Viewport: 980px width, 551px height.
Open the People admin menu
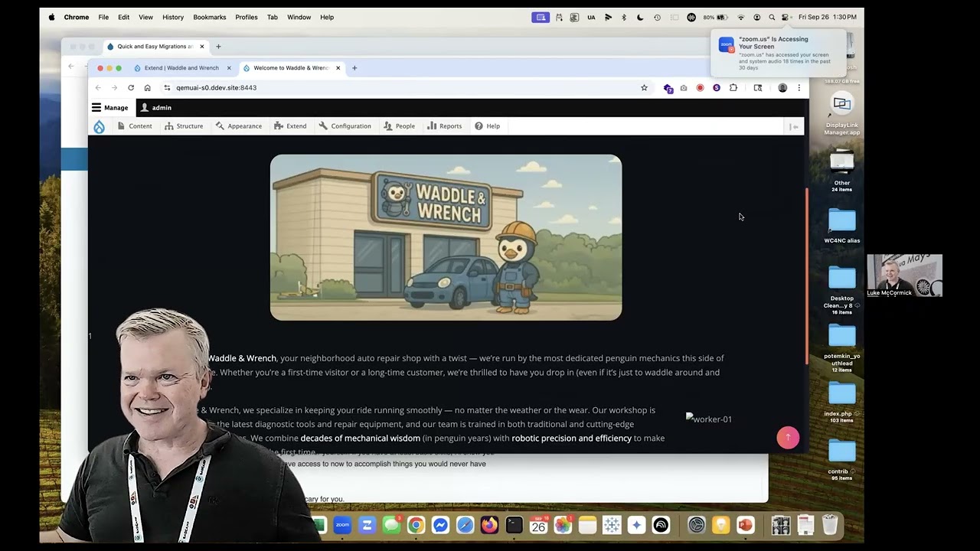tap(400, 126)
